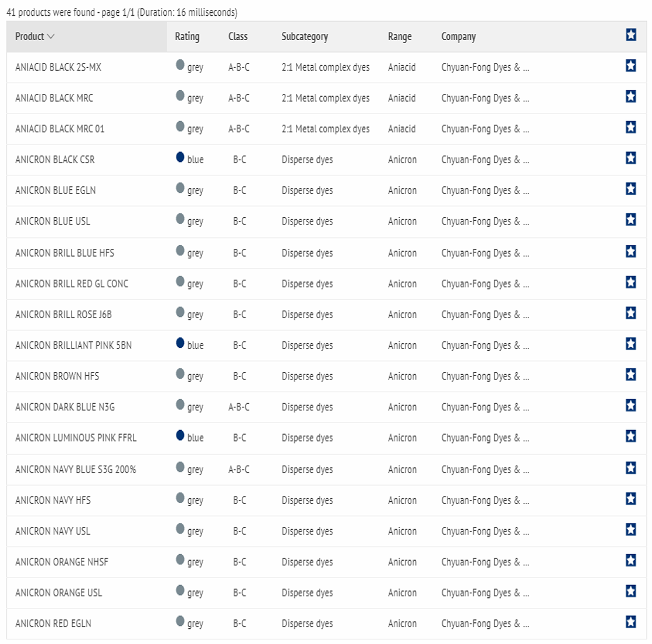Mark ANICRON BRILL ROSE J6B as favorite

click(630, 314)
